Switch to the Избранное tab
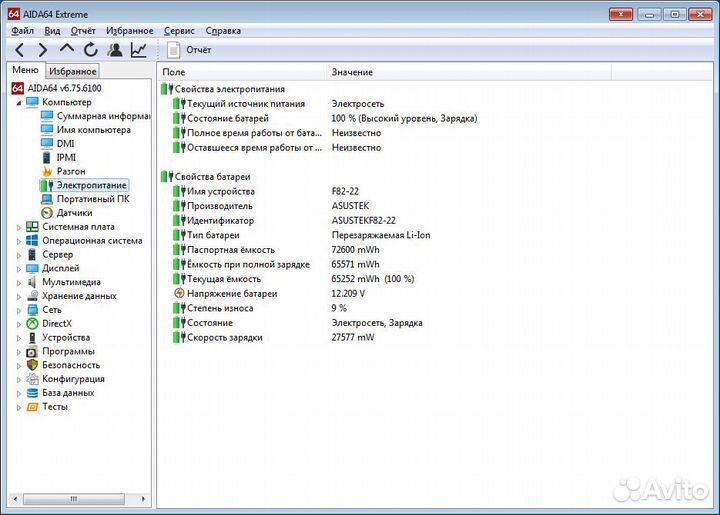Viewport: 720px width, 515px height. click(73, 71)
